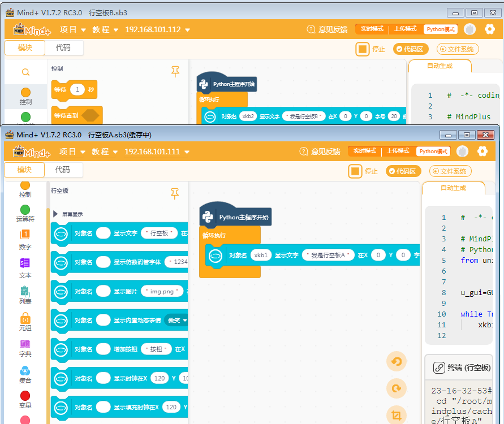This screenshot has height=424, width=504.
Task: Open 192.168.101.112 connection dropdown in 行空板B window
Action: (x=157, y=29)
